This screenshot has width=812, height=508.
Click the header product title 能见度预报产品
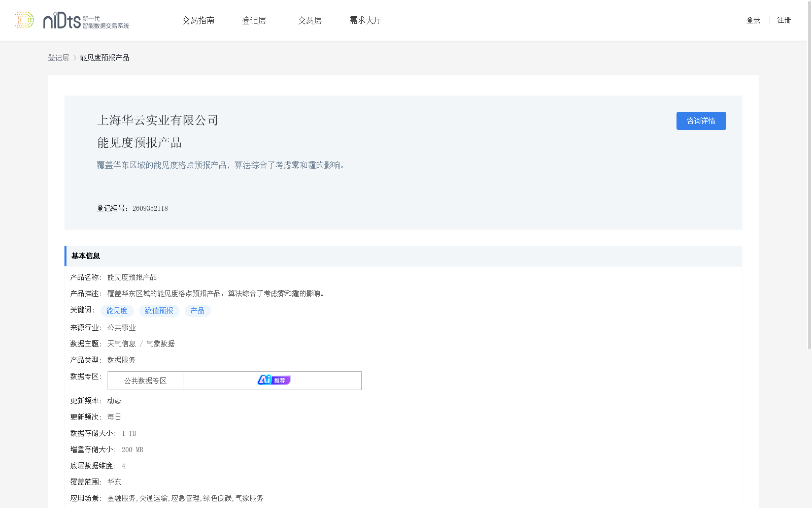(x=139, y=143)
